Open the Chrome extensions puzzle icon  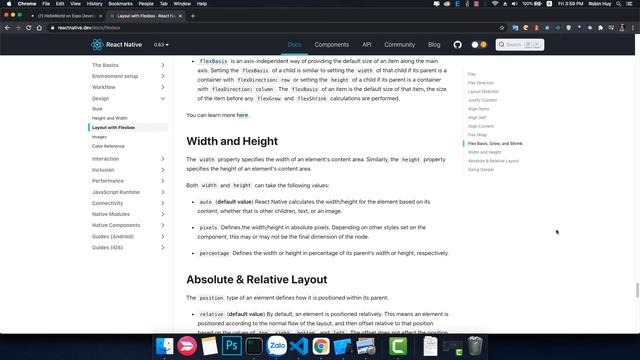pyautogui.click(x=600, y=28)
